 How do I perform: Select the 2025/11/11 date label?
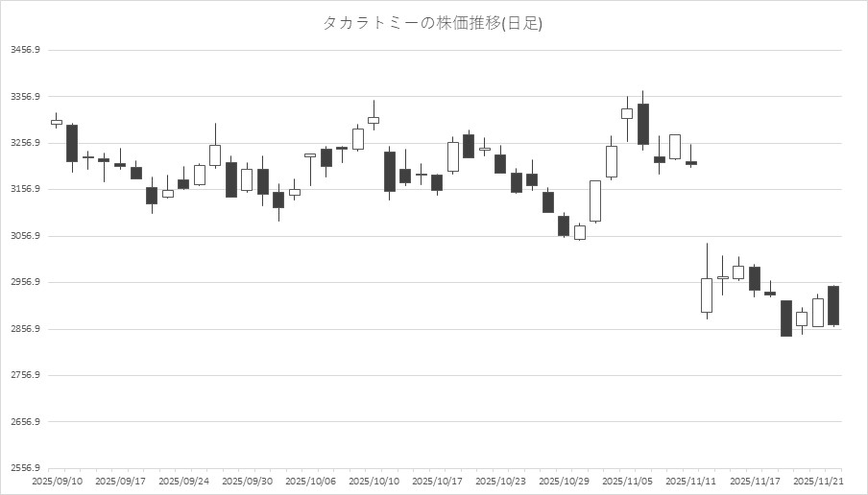(x=690, y=481)
